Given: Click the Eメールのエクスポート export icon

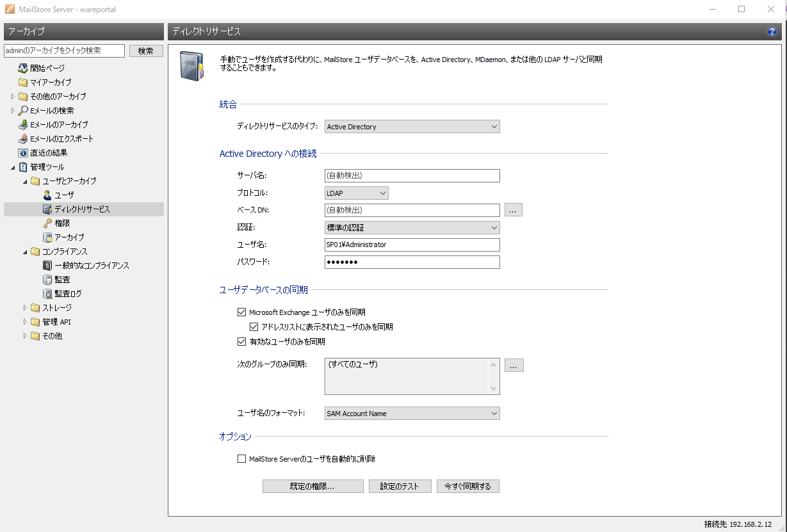Looking at the screenshot, I should click(x=23, y=139).
